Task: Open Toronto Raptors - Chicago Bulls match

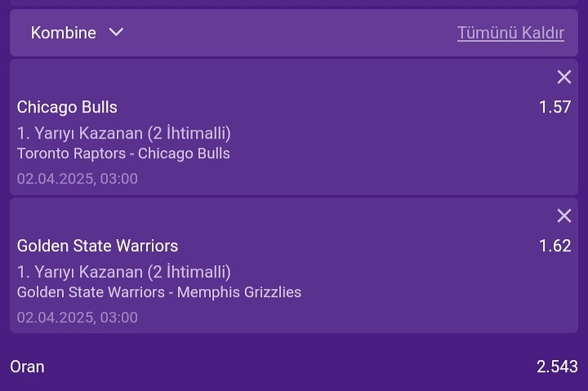Action: click(123, 153)
